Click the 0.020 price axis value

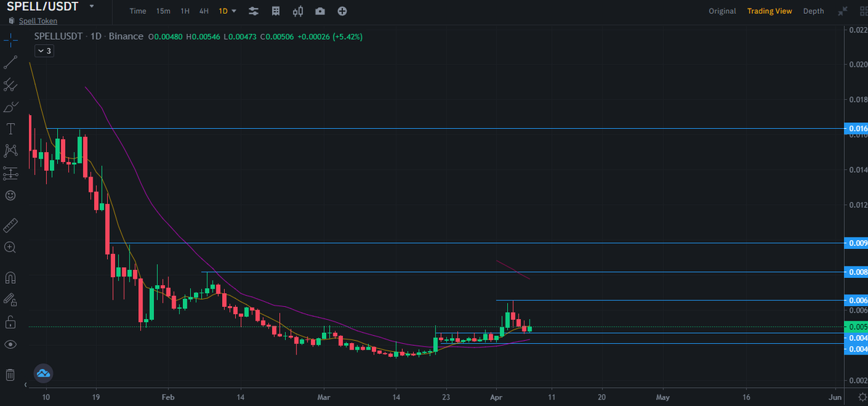pyautogui.click(x=857, y=64)
